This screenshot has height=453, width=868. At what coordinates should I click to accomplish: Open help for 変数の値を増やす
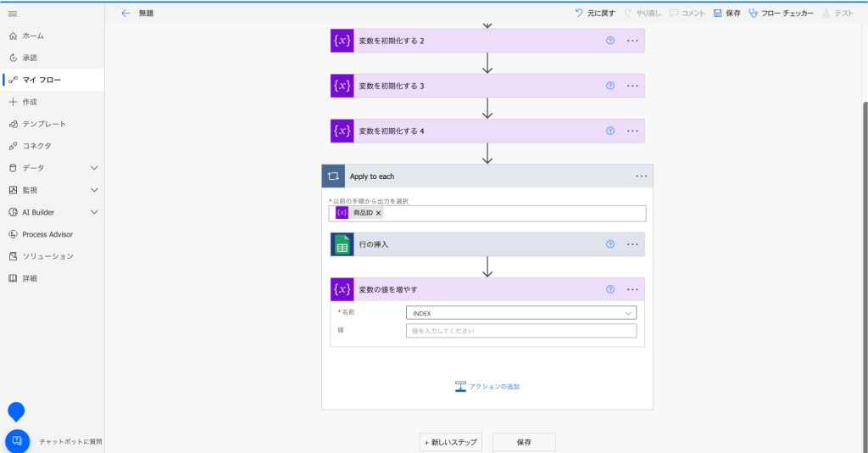point(610,289)
